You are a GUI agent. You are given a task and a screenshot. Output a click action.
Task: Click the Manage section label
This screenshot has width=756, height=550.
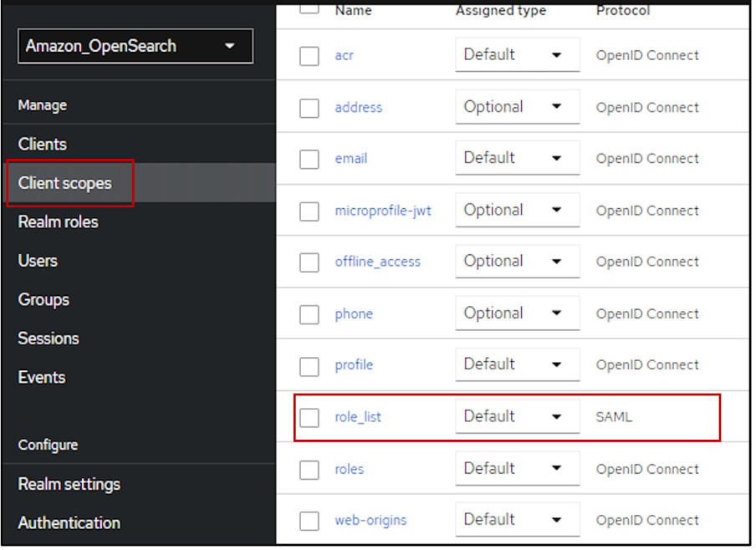click(43, 105)
